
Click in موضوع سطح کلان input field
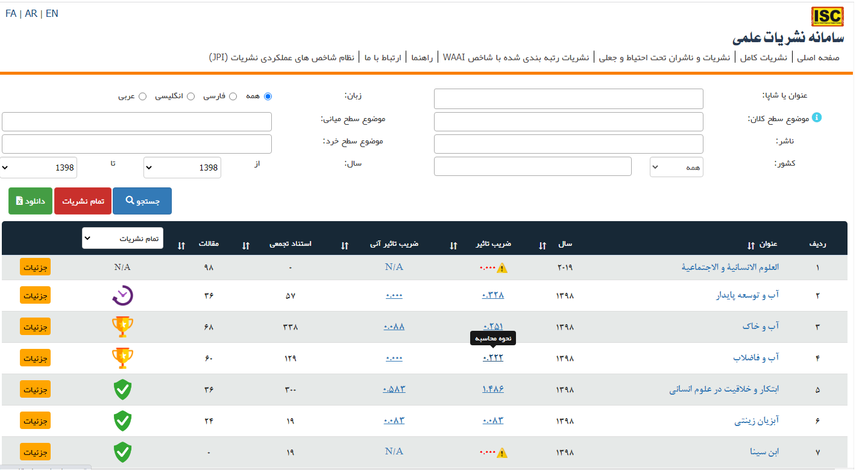(568, 121)
